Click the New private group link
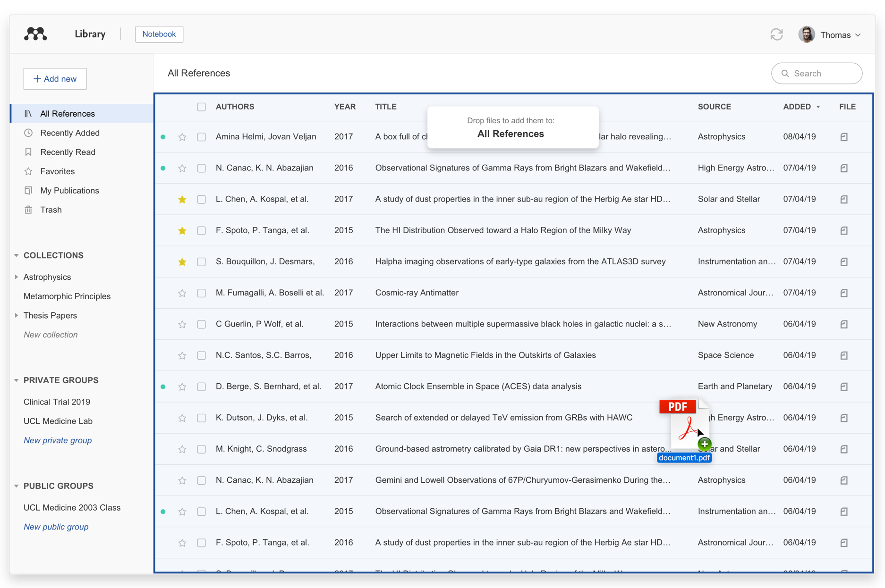Image resolution: width=885 pixels, height=588 pixels. (x=58, y=440)
